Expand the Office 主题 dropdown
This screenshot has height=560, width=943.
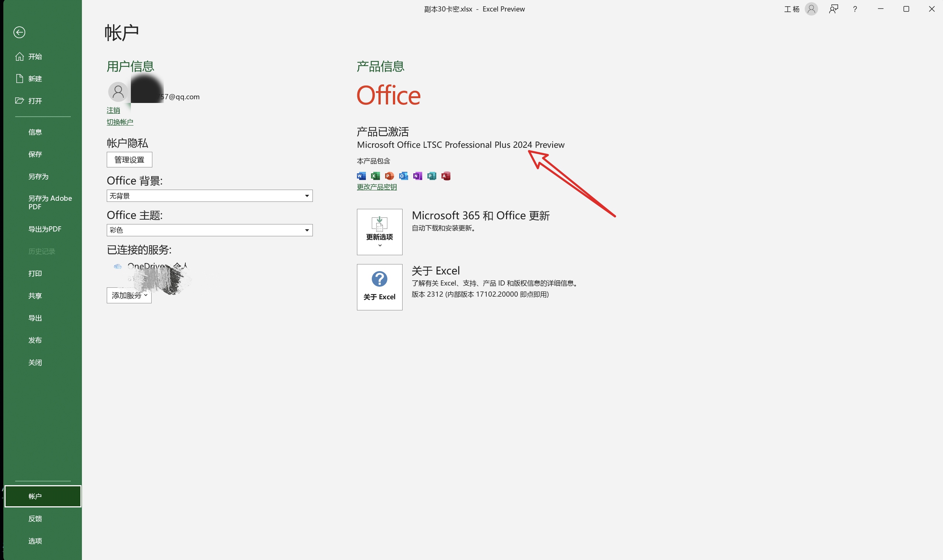pyautogui.click(x=307, y=230)
